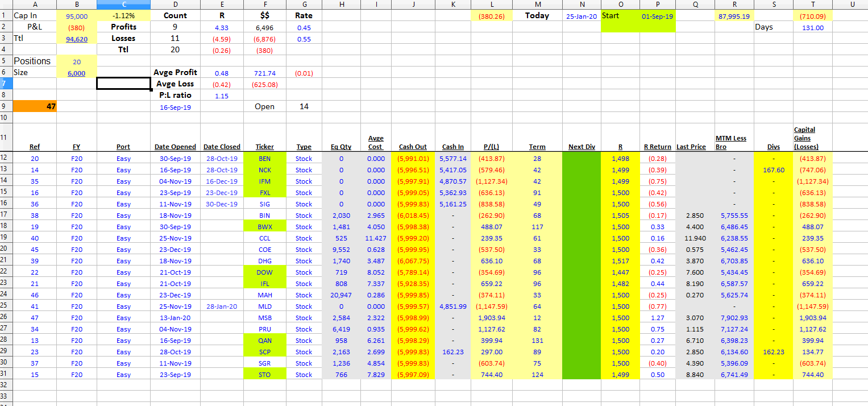Click the 1.15 P:L ratio value
The width and height of the screenshot is (868, 406).
[x=222, y=96]
